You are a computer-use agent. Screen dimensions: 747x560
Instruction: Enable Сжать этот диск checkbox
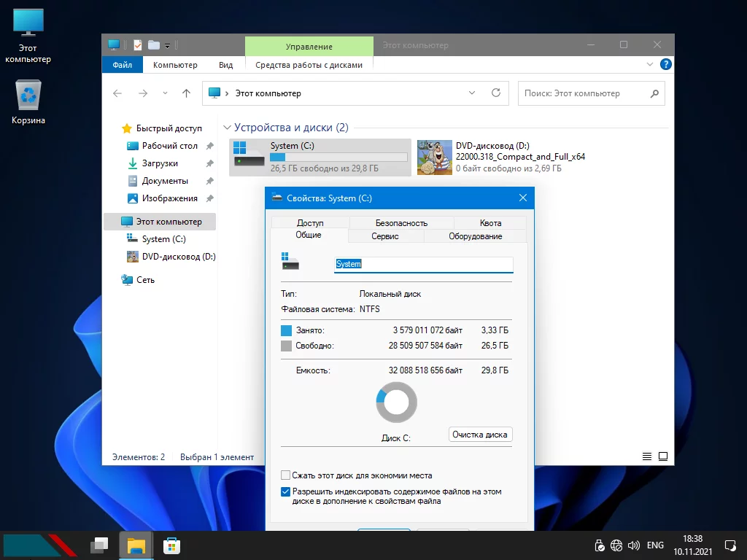[x=286, y=475]
